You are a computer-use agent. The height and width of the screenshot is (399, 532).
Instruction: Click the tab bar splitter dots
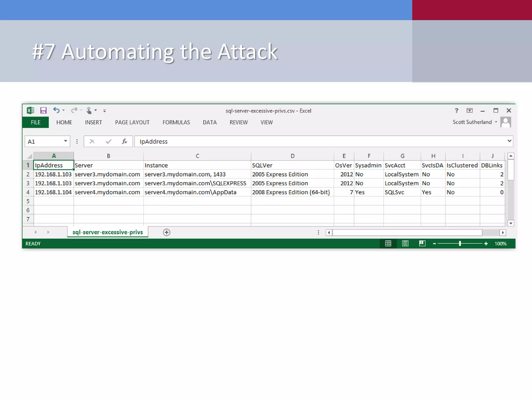point(318,232)
